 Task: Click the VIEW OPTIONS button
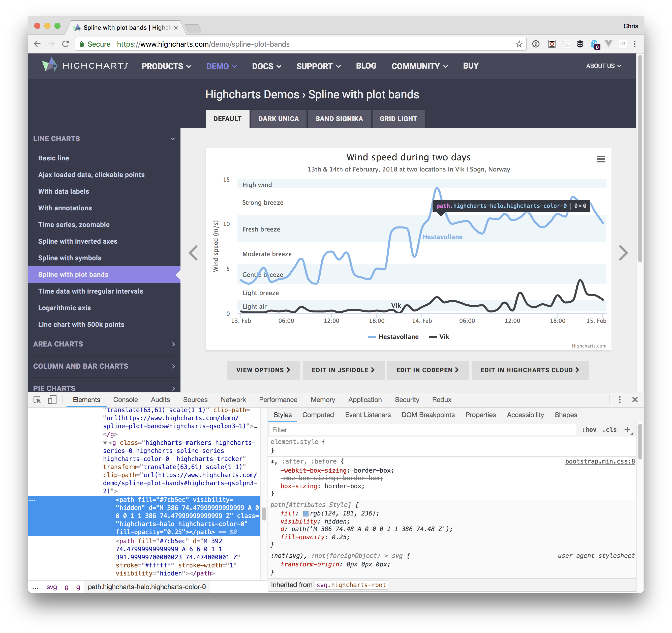click(263, 370)
